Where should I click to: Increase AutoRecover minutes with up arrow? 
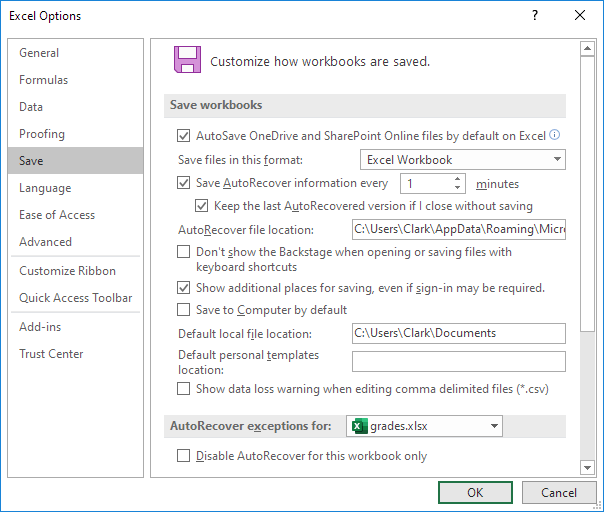(458, 179)
